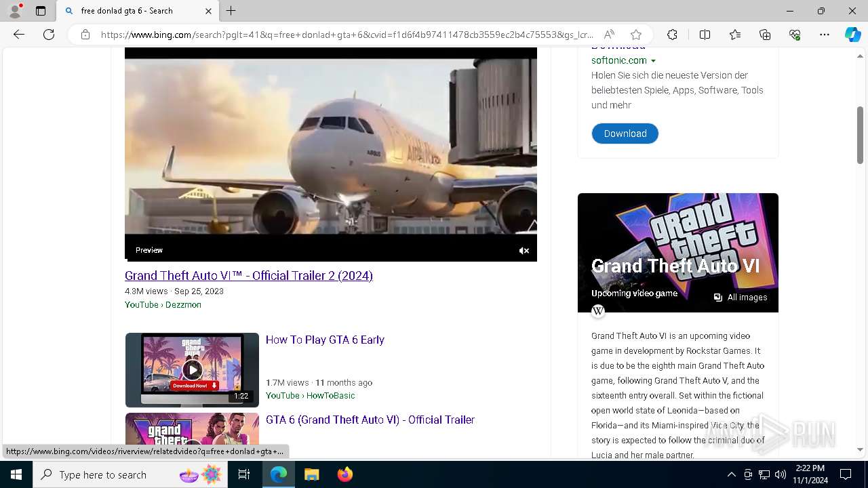Open the volume tray icon
This screenshot has height=488, width=868.
click(781, 474)
